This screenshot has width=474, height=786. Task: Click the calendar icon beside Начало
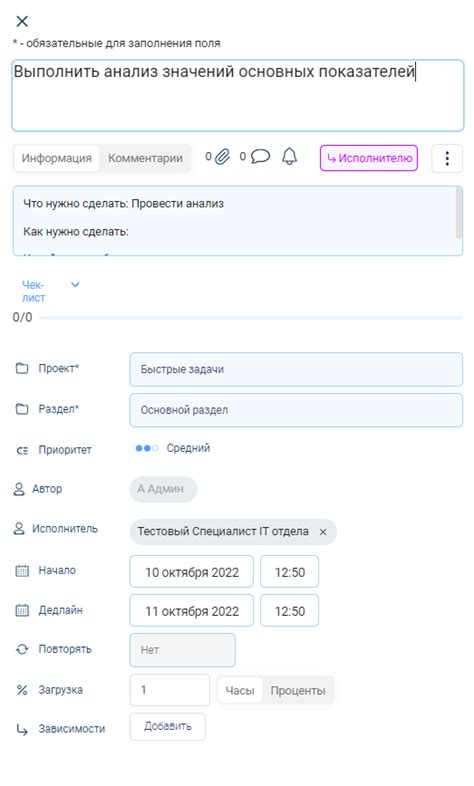22,570
